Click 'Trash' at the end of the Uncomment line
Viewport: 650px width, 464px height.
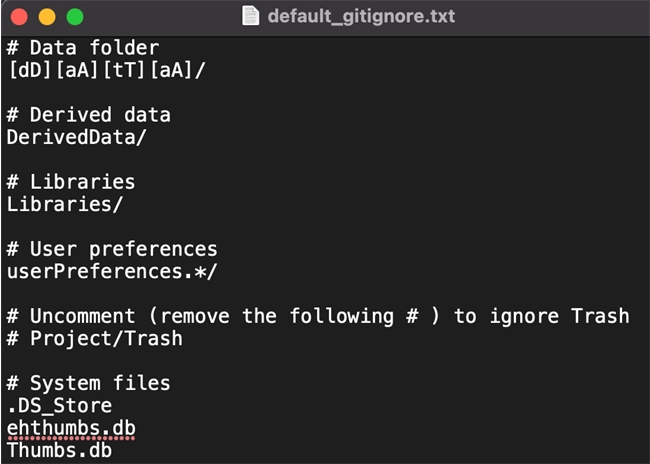[x=600, y=316]
